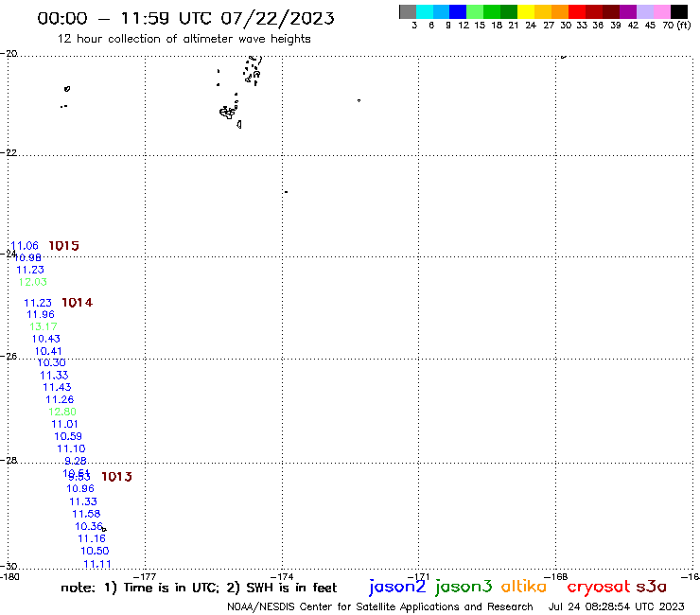Click the bright red swatch in the color scale
The height and width of the screenshot is (615, 700).
point(577,11)
